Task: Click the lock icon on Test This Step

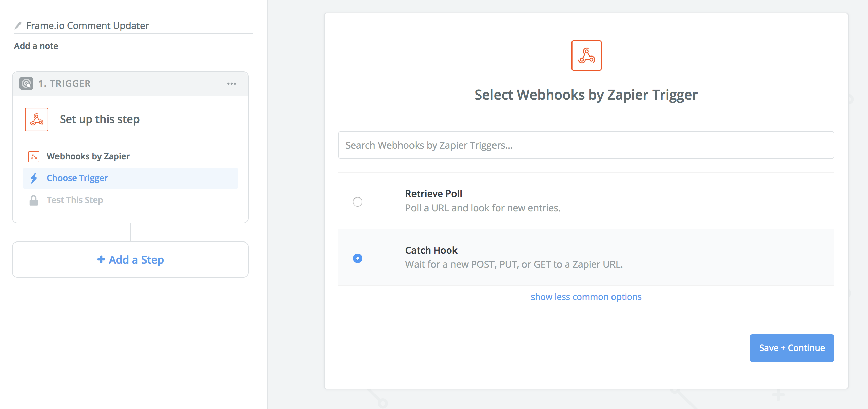Action: pos(33,200)
